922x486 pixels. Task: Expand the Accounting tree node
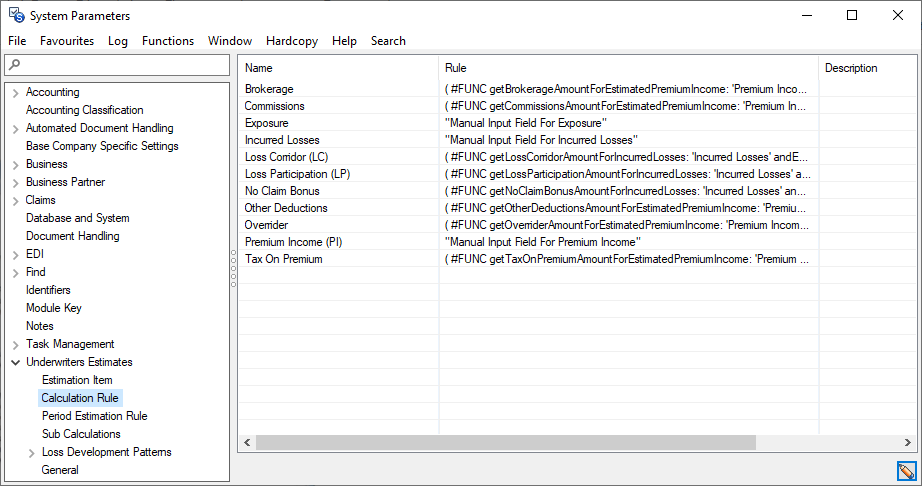[x=15, y=92]
